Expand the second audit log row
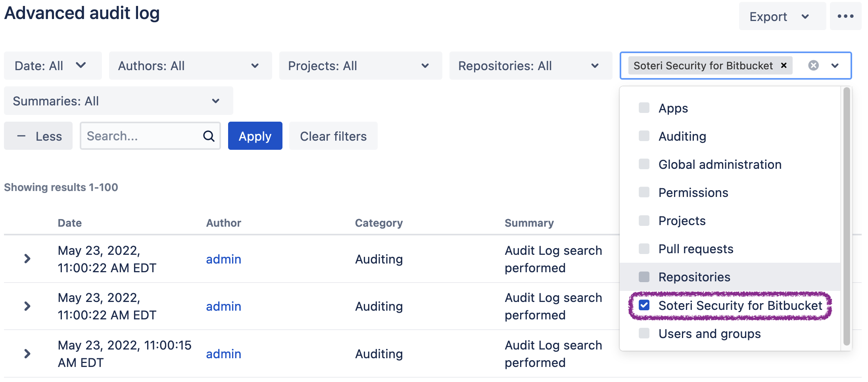Viewport: 868px width, 382px height. tap(27, 306)
